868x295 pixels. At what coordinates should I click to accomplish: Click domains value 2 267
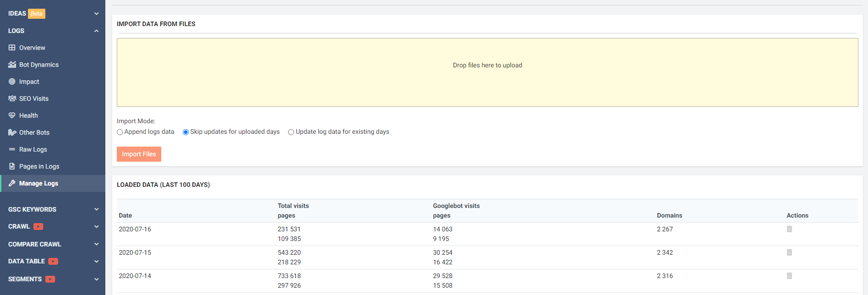[x=665, y=229]
